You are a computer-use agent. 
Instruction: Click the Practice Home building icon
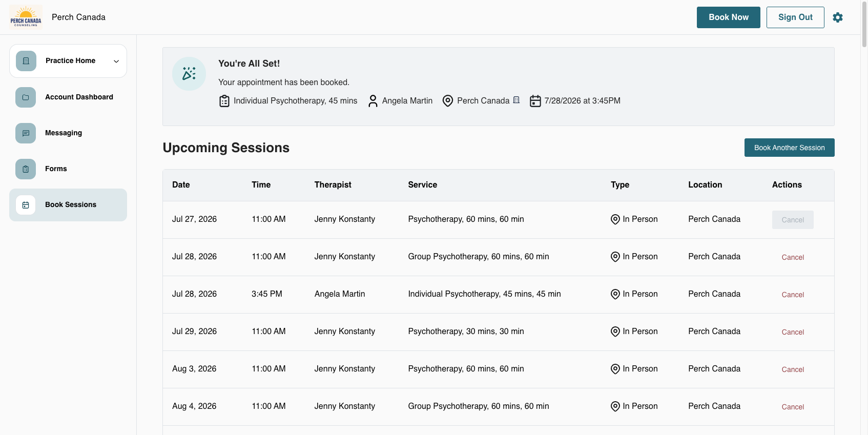click(26, 61)
